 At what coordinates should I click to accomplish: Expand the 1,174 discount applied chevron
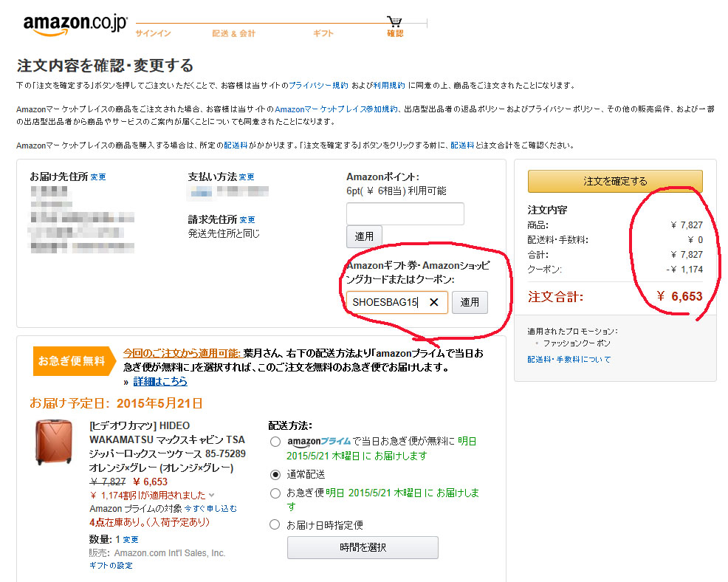click(x=212, y=496)
